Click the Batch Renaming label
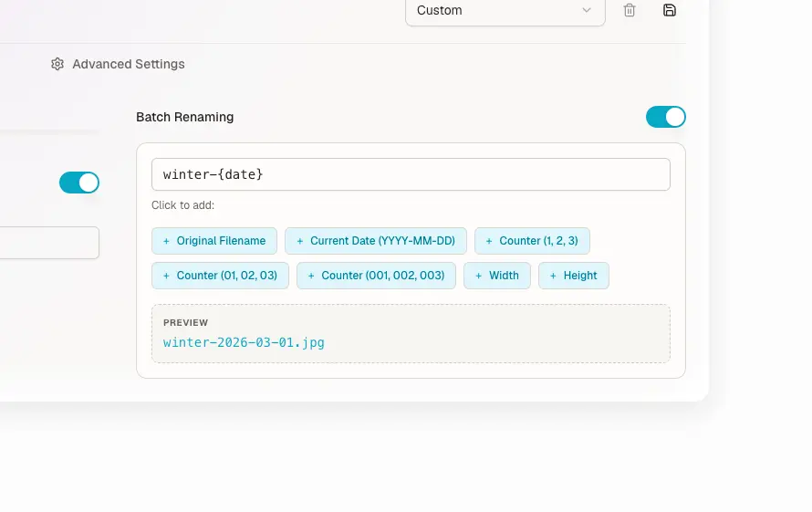Image resolution: width=812 pixels, height=512 pixels. tap(185, 117)
